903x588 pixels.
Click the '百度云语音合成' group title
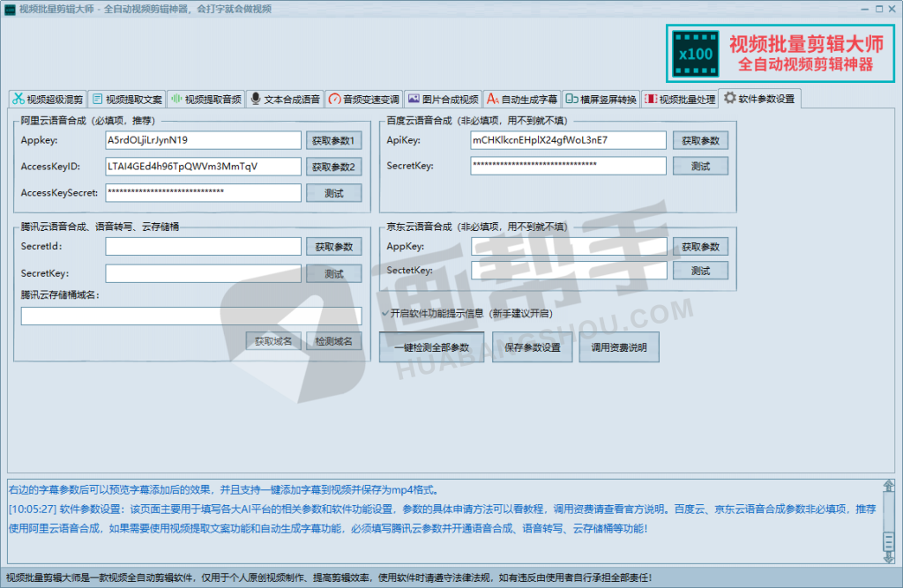click(x=477, y=121)
